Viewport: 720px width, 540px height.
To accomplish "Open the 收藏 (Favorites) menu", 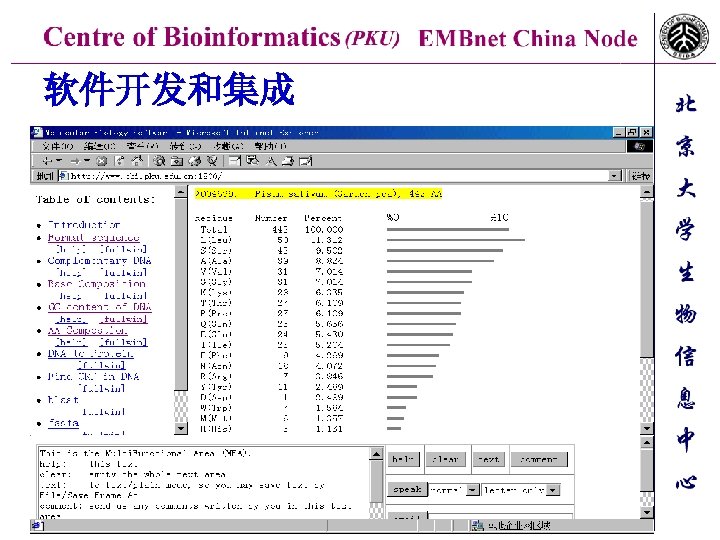I will click(x=185, y=146).
